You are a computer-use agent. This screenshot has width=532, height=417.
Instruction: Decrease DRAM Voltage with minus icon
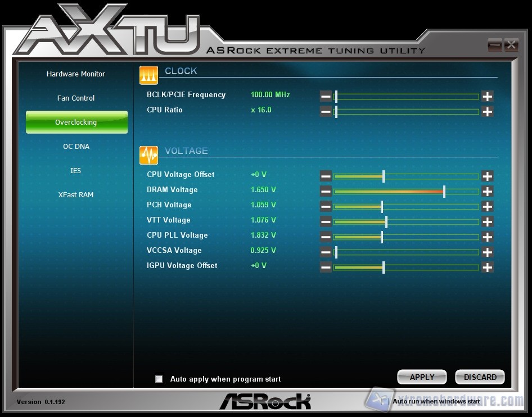(x=326, y=191)
